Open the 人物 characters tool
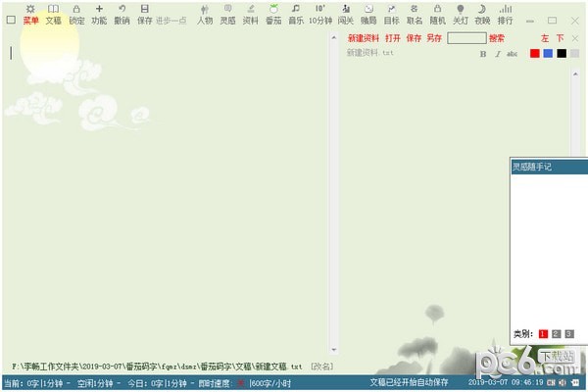Screen dimensions: 588x392 point(204,15)
